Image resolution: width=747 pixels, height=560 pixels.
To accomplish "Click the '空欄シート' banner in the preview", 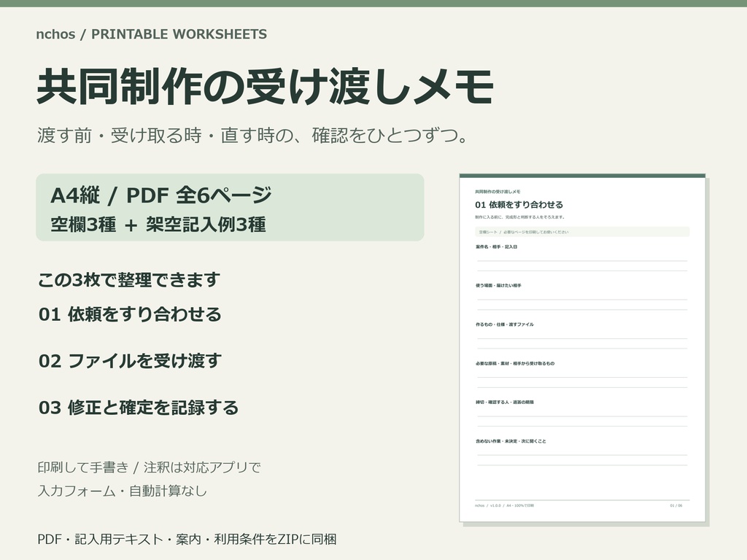I will (x=582, y=232).
